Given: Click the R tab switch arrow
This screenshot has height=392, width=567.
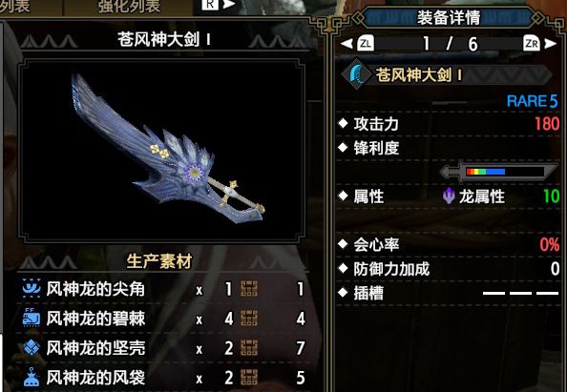Looking at the screenshot, I should (x=229, y=5).
